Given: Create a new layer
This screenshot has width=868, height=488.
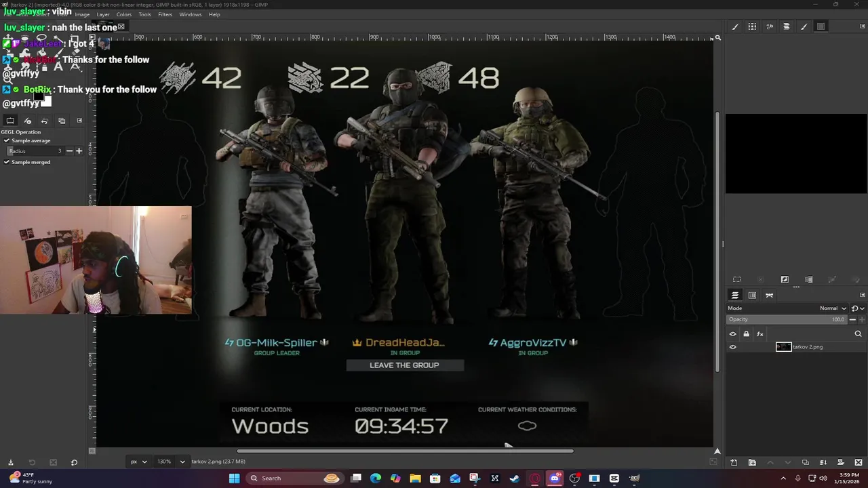Looking at the screenshot, I should point(734,462).
